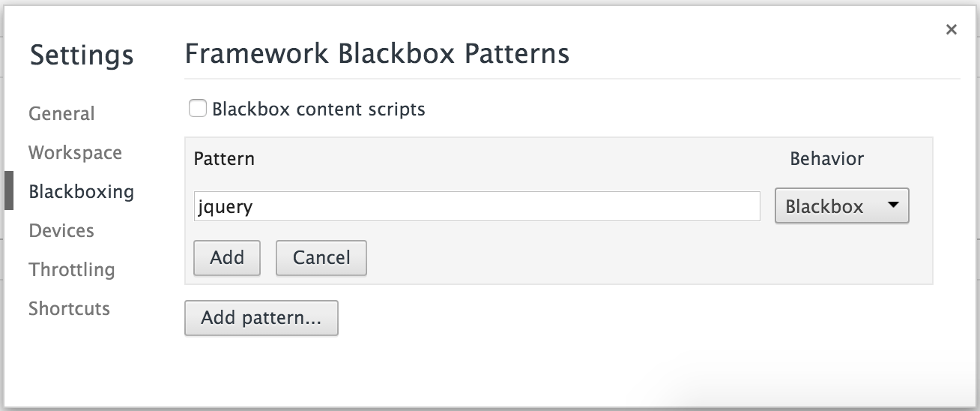This screenshot has height=411, width=980.
Task: Click the Framework Blackbox Patterns heading
Action: click(377, 54)
